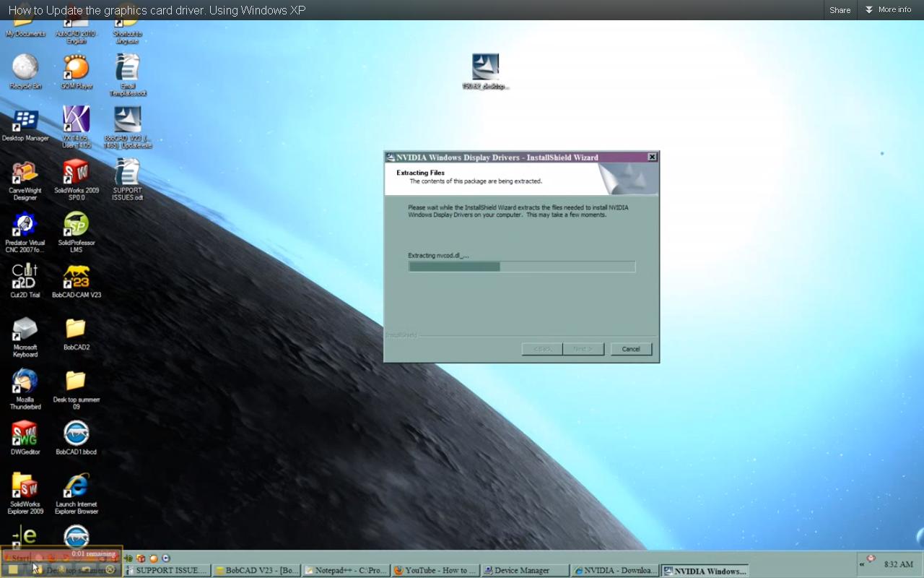
Task: Switch to BobCAD V23 taskbar window
Action: click(x=257, y=571)
